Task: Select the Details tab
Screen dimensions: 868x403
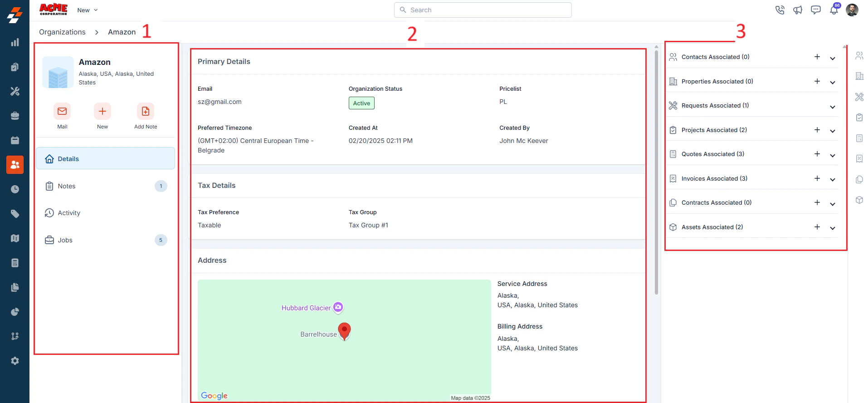Action: pos(105,158)
